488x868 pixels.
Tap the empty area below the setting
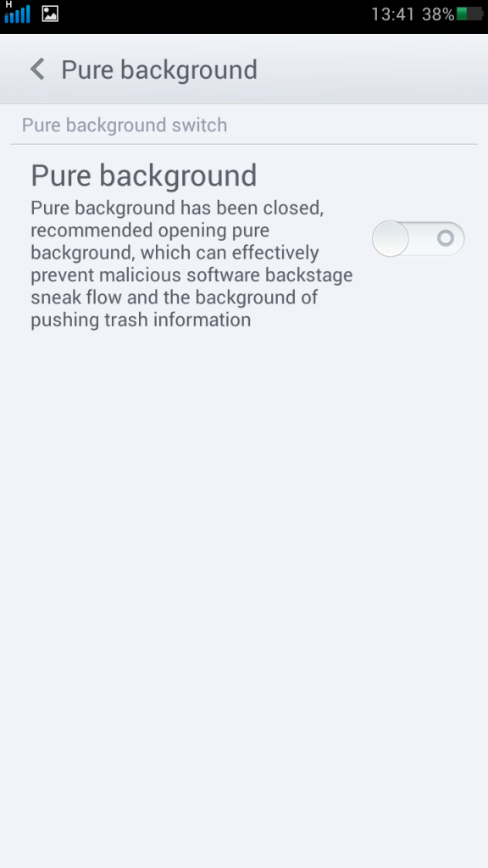(244, 598)
